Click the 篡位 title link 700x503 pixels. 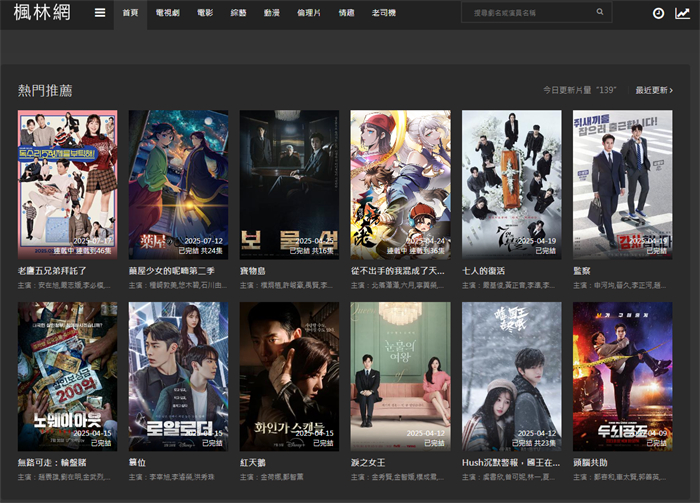pyautogui.click(x=138, y=463)
